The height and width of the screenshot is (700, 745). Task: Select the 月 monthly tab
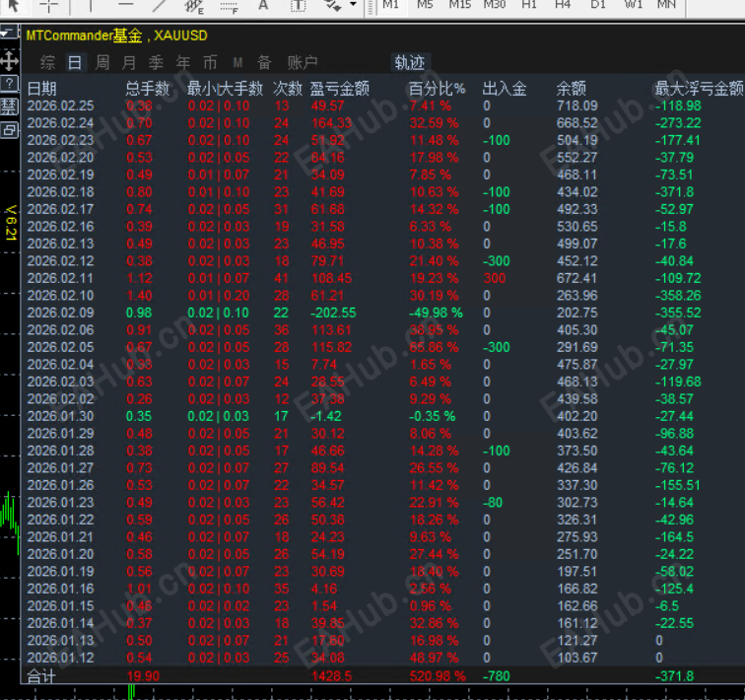pos(129,62)
